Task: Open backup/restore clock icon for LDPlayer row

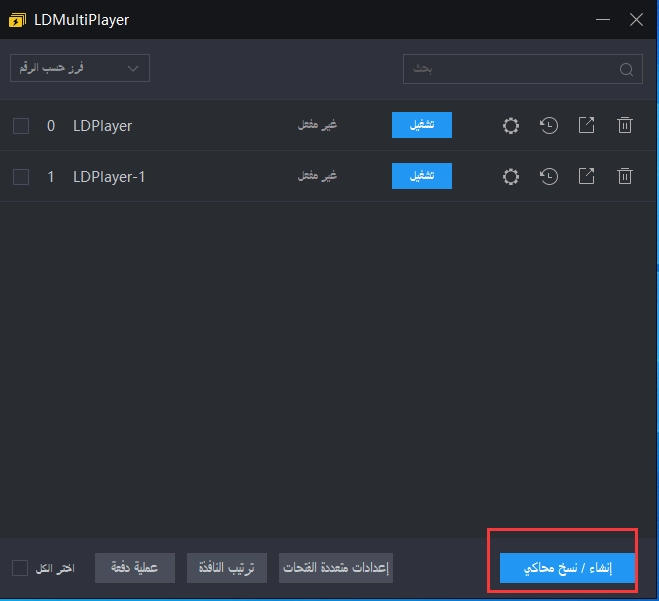Action: click(x=548, y=125)
